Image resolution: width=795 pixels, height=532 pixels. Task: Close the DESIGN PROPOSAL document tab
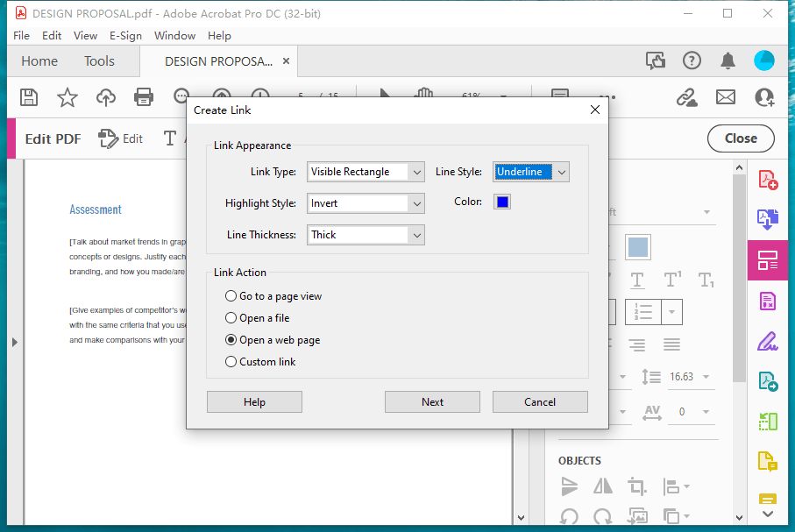point(286,61)
